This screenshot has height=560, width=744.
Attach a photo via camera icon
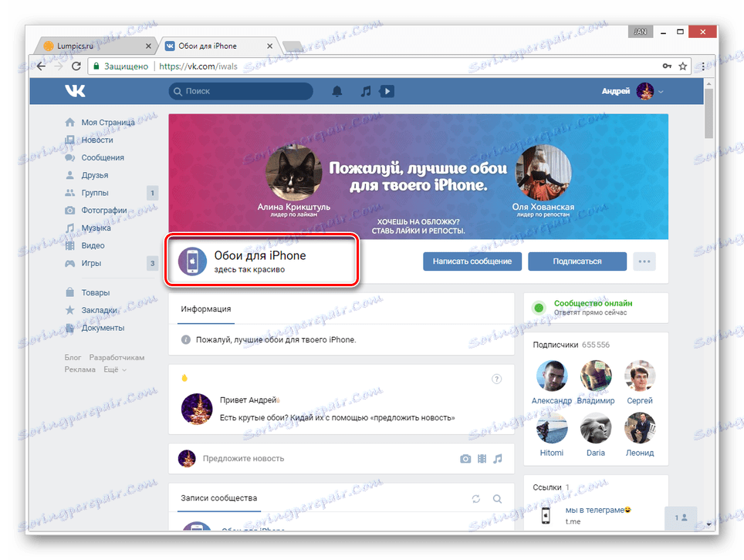pyautogui.click(x=465, y=458)
